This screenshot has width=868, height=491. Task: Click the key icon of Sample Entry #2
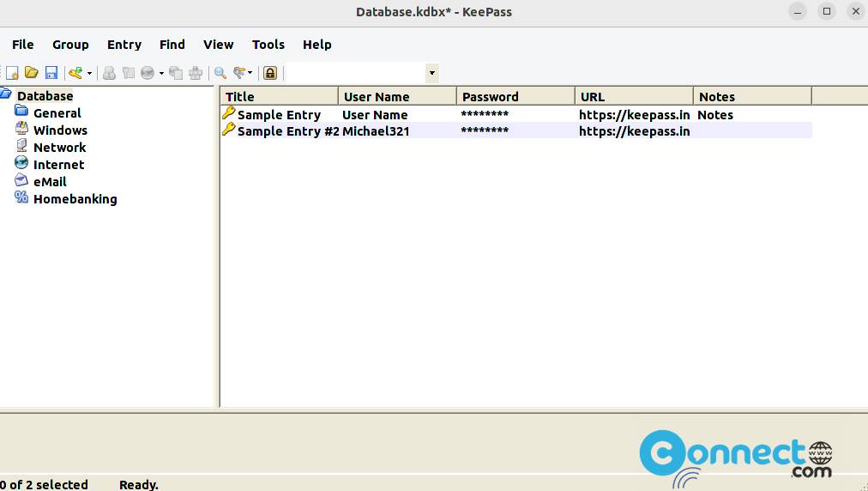pos(229,130)
